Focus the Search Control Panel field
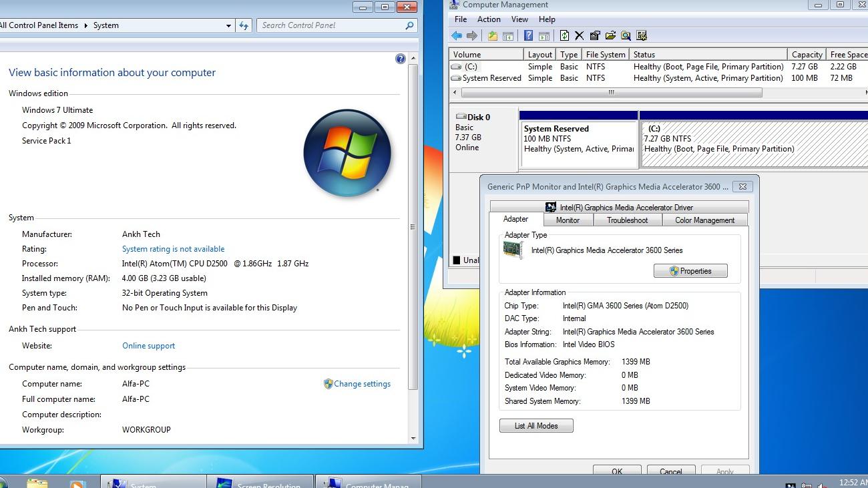868x488 pixels. (332, 25)
